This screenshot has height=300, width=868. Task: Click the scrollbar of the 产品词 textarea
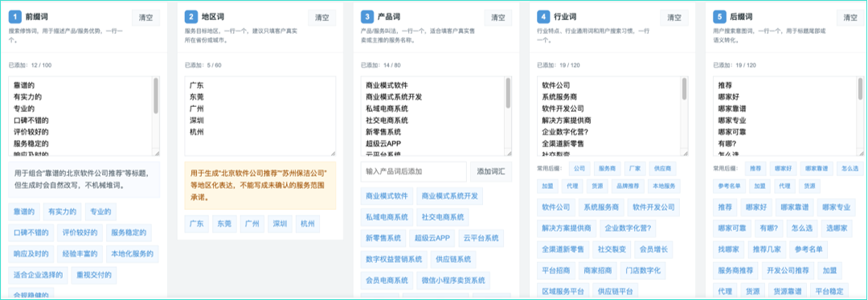[x=508, y=93]
